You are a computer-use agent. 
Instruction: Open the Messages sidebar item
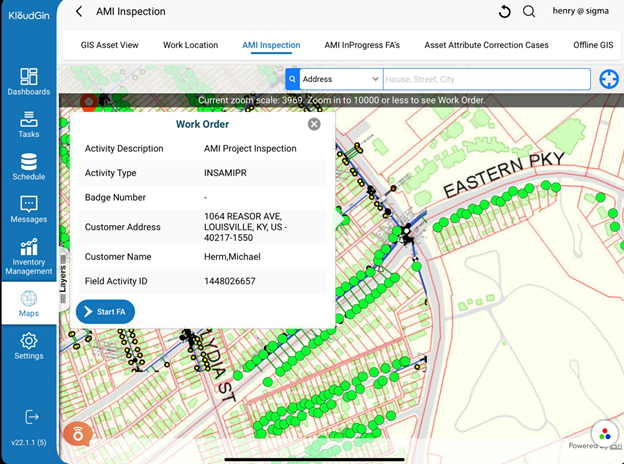[29, 209]
